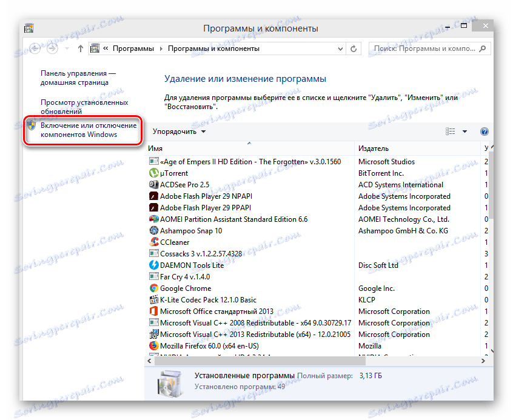The width and height of the screenshot is (513, 420).
Task: Go up one level with Up arrow
Action: pyautogui.click(x=81, y=48)
